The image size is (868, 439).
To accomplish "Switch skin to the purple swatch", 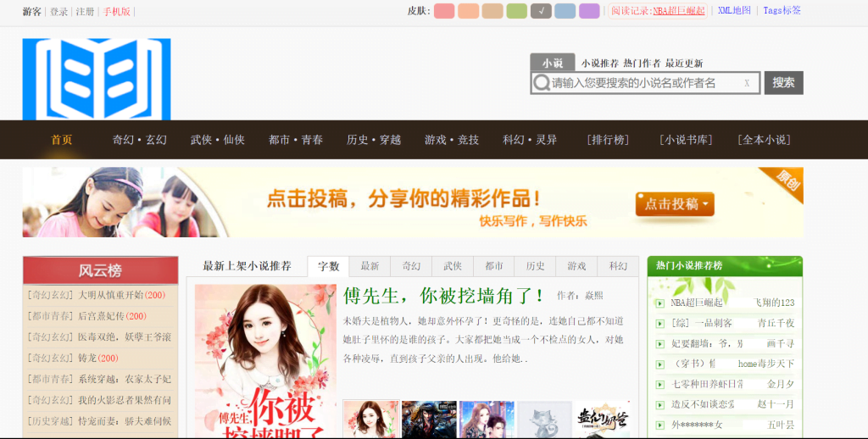I will coord(589,11).
